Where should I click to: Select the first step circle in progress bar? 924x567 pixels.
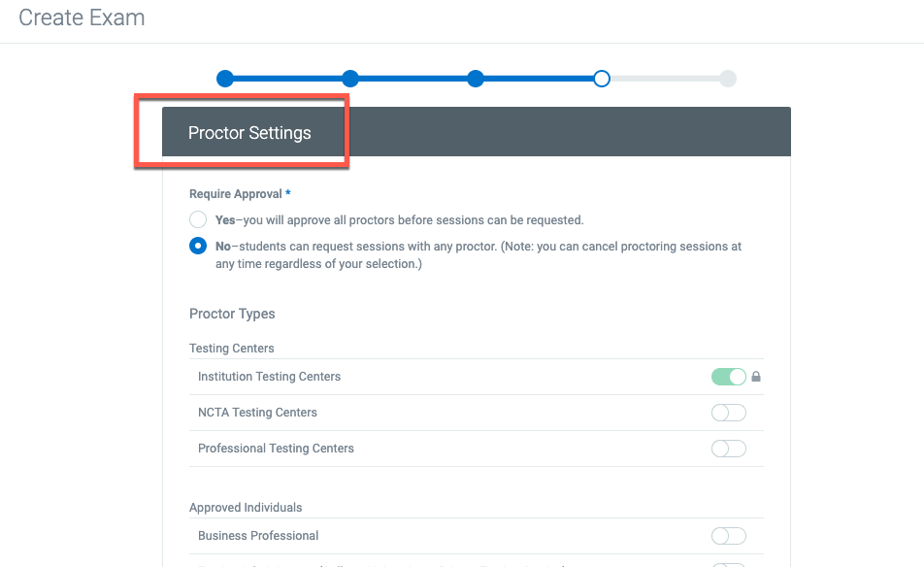point(225,79)
